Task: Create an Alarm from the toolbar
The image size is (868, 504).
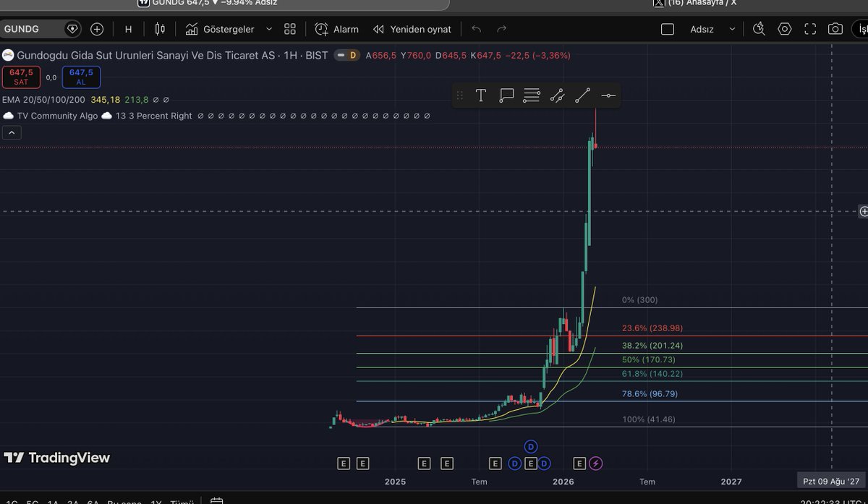Action: [337, 30]
